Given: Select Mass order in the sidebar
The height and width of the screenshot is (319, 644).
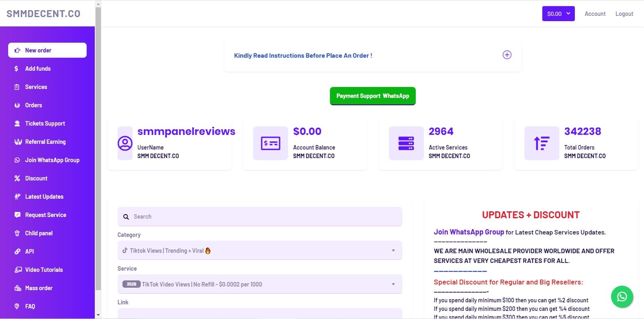Looking at the screenshot, I should click(39, 288).
